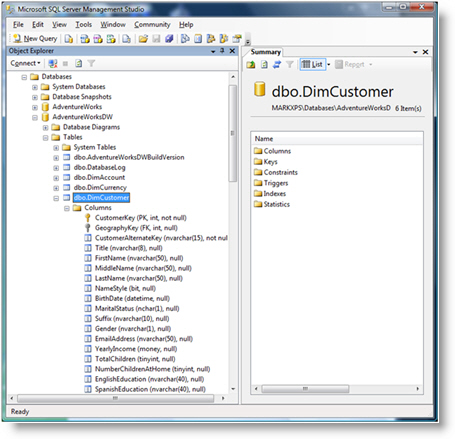This screenshot has height=439, width=455.
Task: Select dbo.DimCurrency table in tree
Action: click(x=100, y=187)
